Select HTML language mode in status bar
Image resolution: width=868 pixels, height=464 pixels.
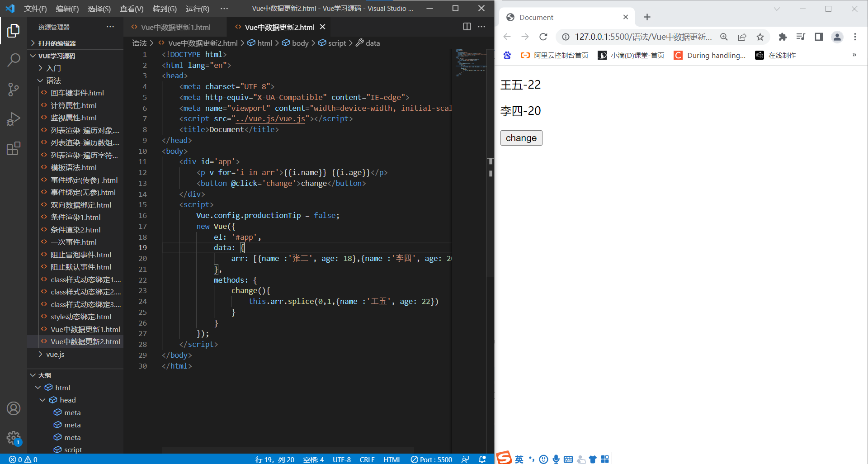click(392, 459)
